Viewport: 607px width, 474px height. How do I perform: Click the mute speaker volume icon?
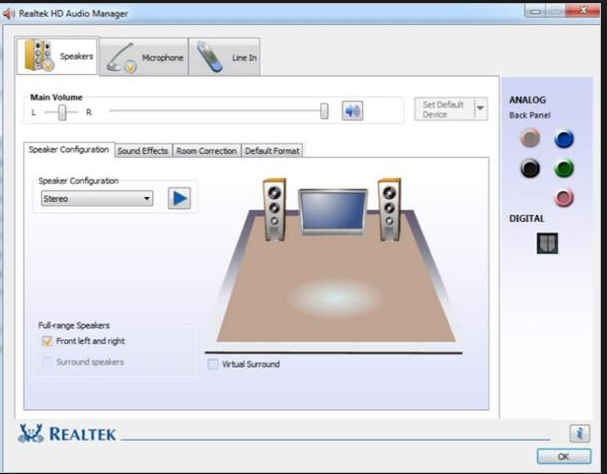(x=352, y=111)
